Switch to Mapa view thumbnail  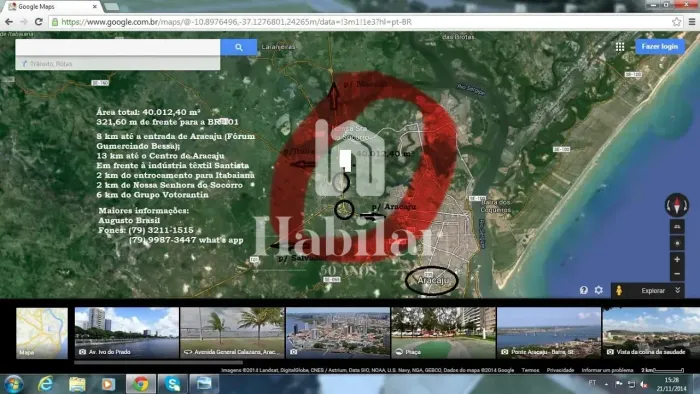pyautogui.click(x=42, y=332)
